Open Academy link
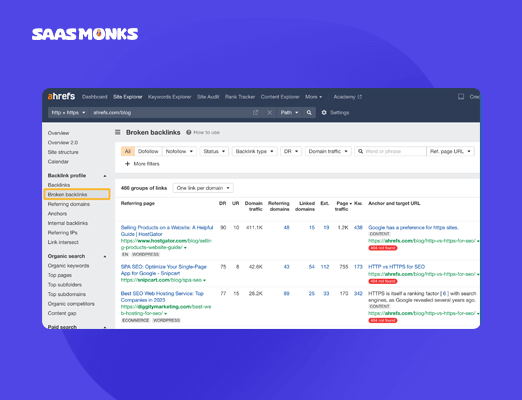The width and height of the screenshot is (522, 400). click(348, 97)
